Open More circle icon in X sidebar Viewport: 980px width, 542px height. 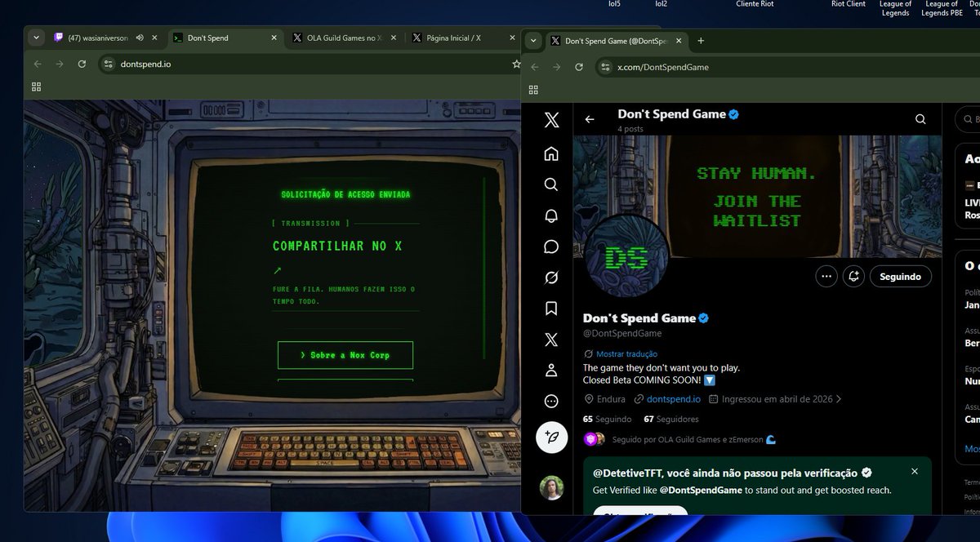(x=551, y=402)
